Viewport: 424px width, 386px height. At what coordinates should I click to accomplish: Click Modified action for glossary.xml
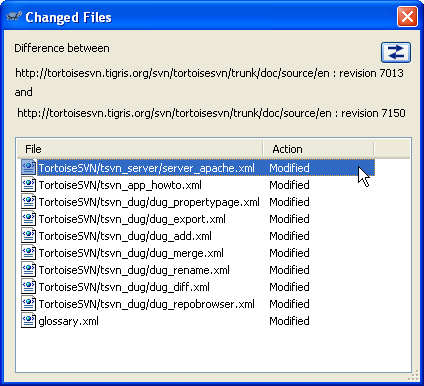coord(289,321)
